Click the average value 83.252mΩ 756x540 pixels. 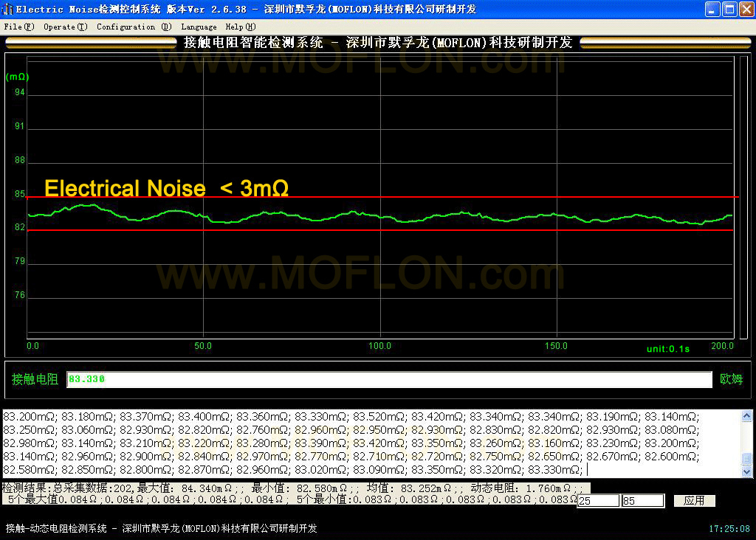coord(426,488)
